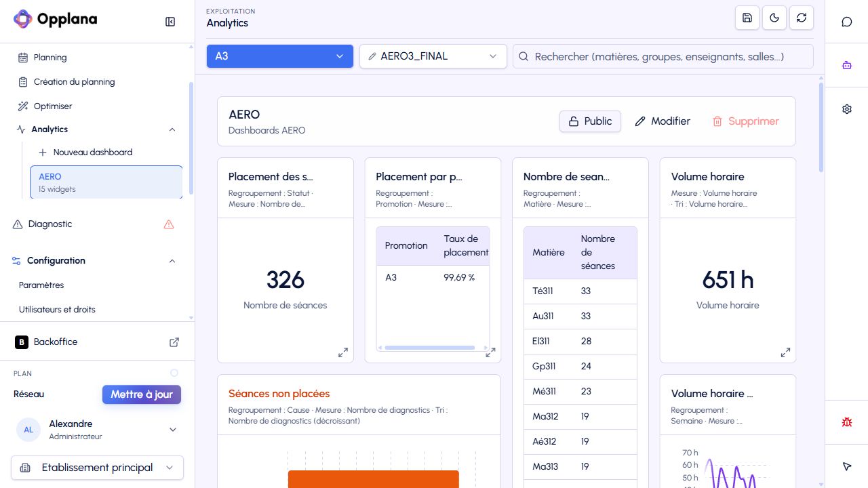Viewport: 868px width, 488px height.
Task: Toggle dark mode moon icon
Action: pos(774,18)
